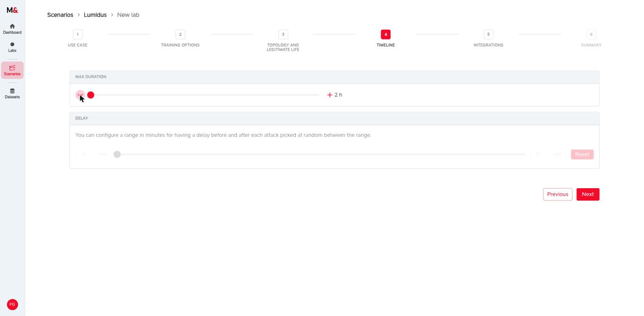The image size is (644, 316).
Task: Go to step 2 Training Options
Action: coord(180,39)
